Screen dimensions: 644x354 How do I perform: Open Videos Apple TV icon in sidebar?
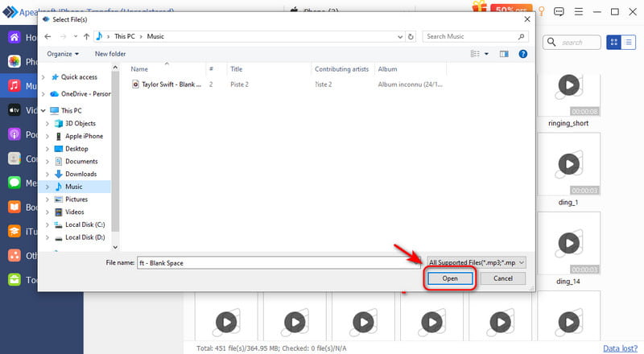[x=14, y=110]
